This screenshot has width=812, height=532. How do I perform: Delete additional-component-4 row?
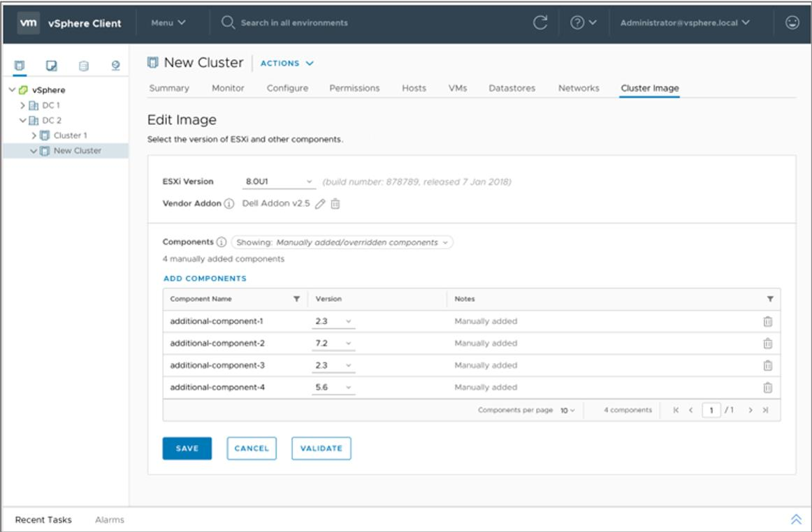coord(768,387)
